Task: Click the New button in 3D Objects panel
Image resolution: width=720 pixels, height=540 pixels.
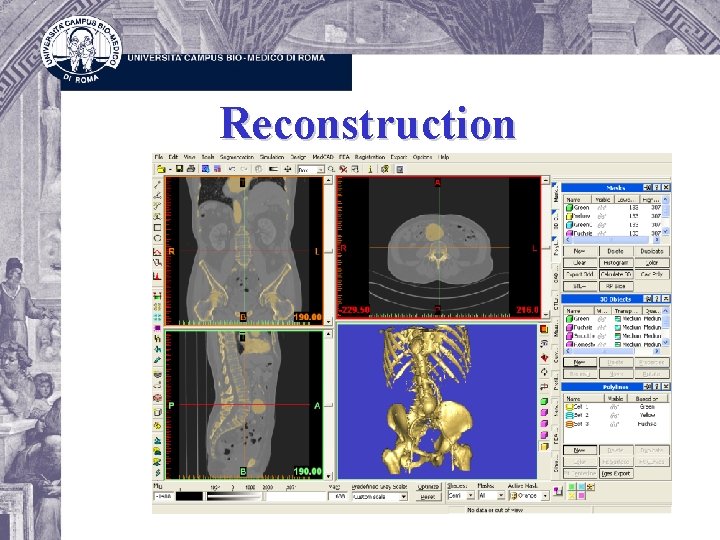Action: tap(580, 362)
